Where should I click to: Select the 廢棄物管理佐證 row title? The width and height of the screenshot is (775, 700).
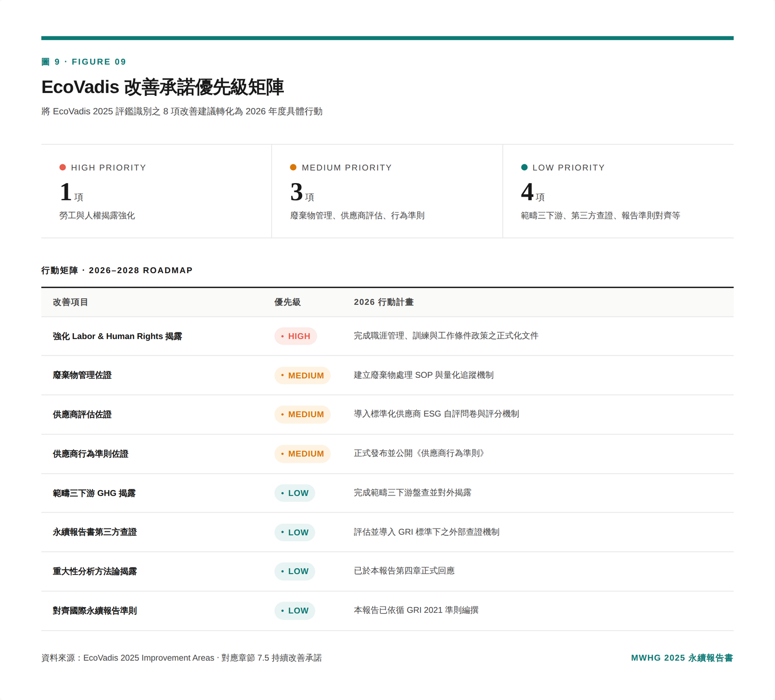(82, 375)
